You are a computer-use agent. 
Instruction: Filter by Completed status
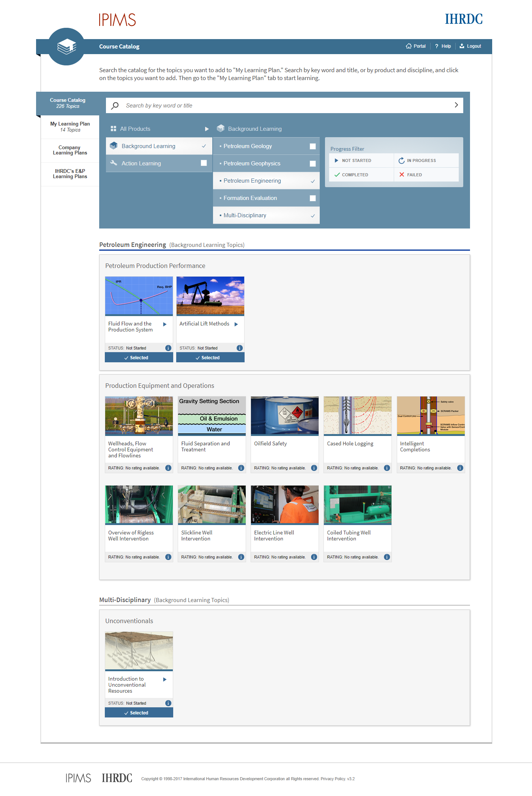point(361,175)
